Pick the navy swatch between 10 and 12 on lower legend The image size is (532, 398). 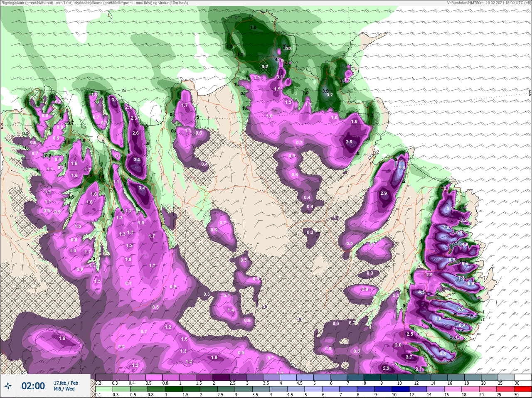point(400,390)
